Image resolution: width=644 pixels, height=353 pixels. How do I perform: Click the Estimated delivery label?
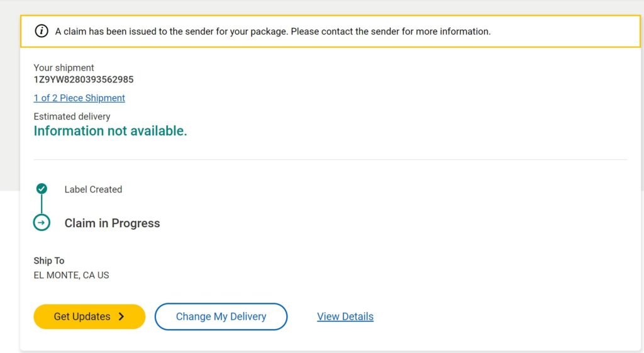click(72, 116)
